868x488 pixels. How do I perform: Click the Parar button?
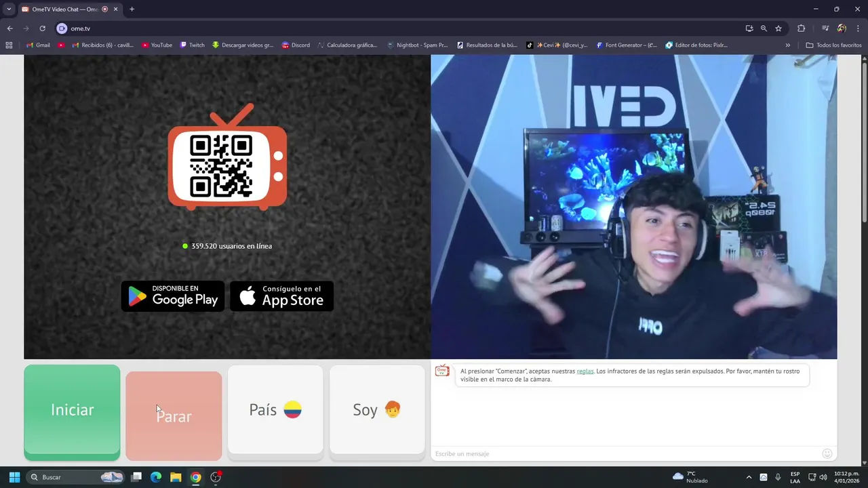(174, 416)
